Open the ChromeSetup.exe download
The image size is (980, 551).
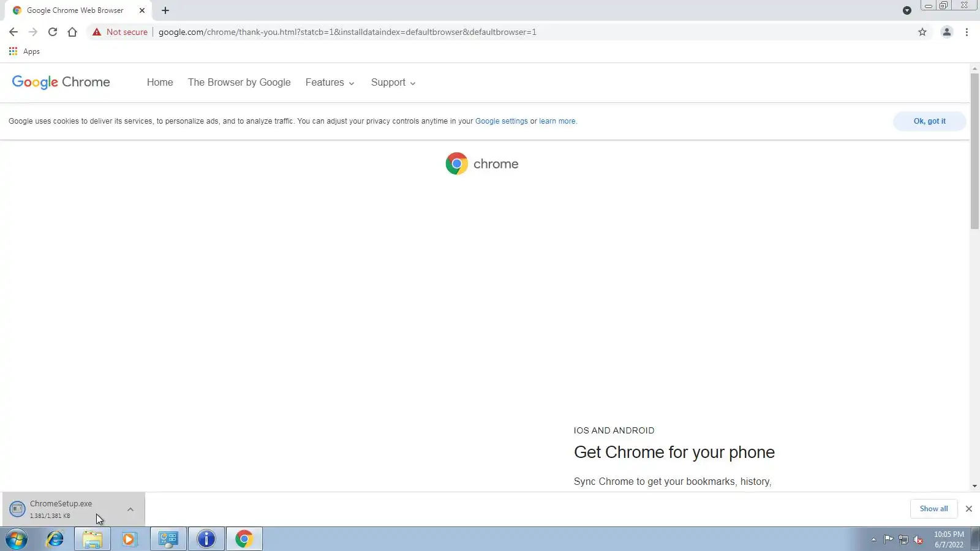coord(61,509)
